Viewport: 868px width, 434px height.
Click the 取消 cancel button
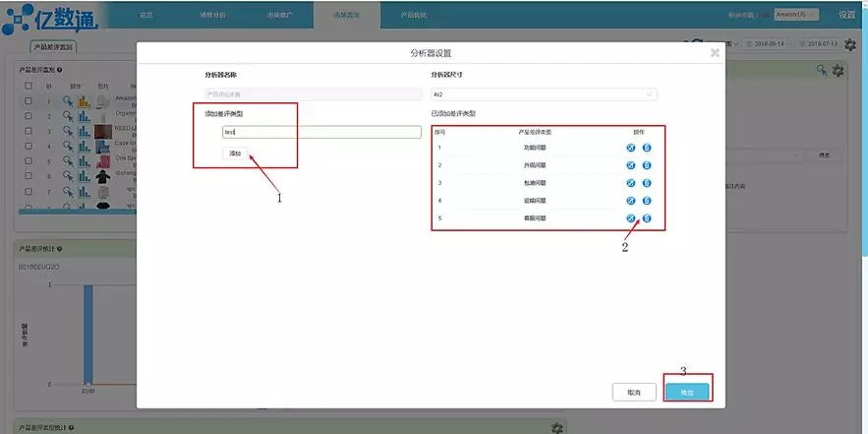(x=634, y=392)
